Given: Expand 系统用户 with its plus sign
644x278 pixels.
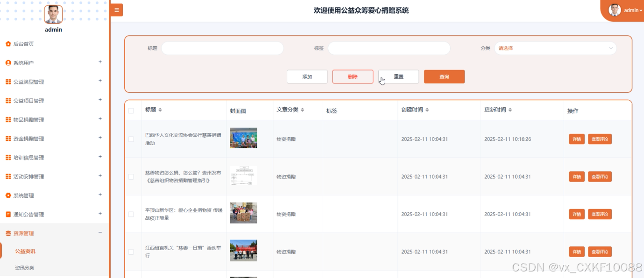Looking at the screenshot, I should [100, 62].
